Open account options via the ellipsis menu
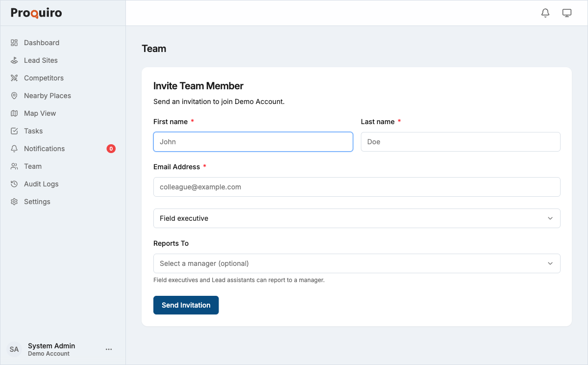This screenshot has height=365, width=588. point(109,349)
